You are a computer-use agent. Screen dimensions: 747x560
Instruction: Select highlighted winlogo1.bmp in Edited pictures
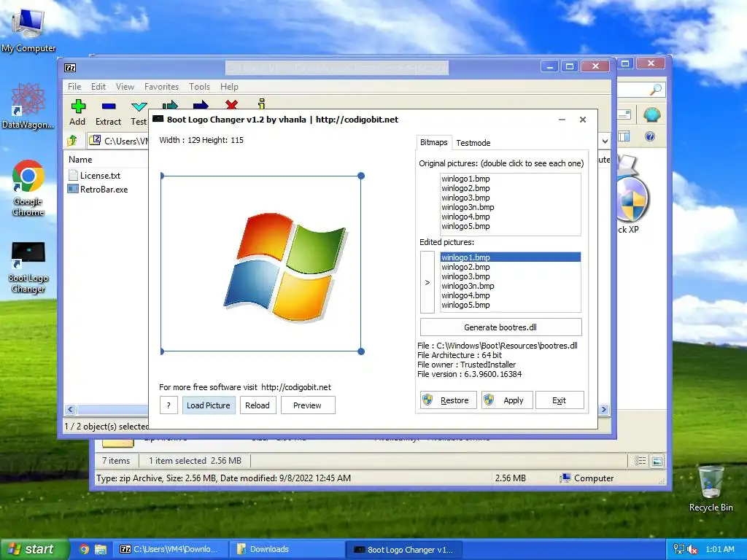(510, 257)
